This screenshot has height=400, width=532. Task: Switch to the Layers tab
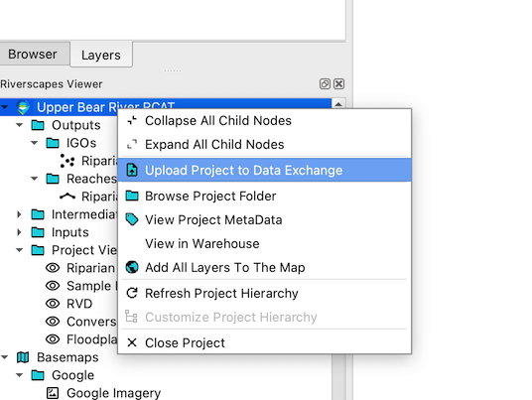pyautogui.click(x=101, y=55)
